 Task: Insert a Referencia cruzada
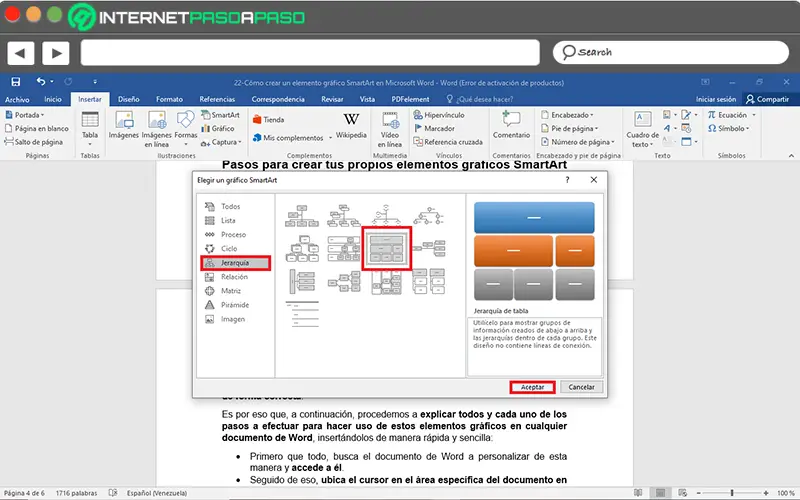coord(448,142)
